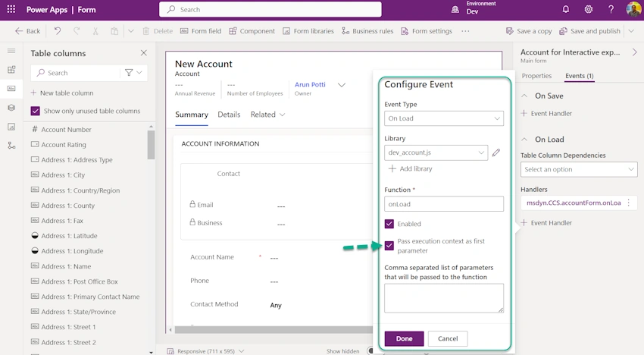Switch to Details tab on form
644x355 pixels.
[229, 115]
